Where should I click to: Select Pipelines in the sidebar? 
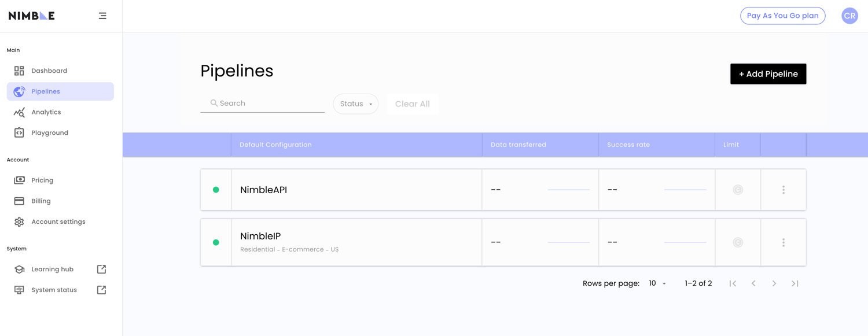pos(60,91)
